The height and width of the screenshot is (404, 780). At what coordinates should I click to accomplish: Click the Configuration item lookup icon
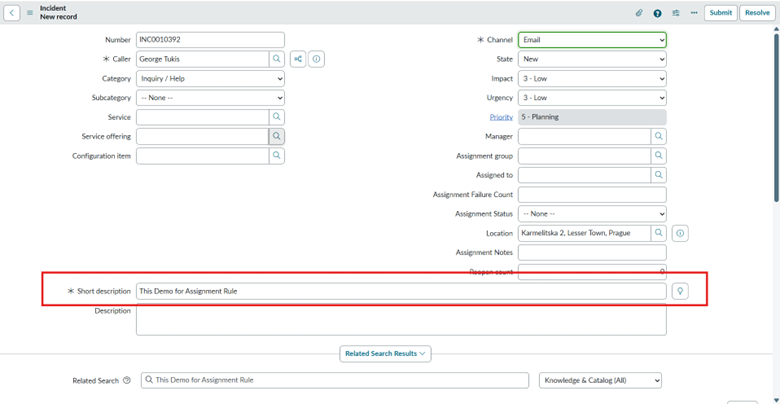coord(277,156)
